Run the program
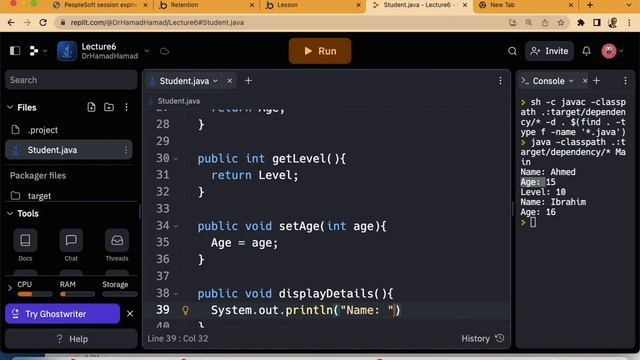The width and height of the screenshot is (640, 360). pos(320,51)
